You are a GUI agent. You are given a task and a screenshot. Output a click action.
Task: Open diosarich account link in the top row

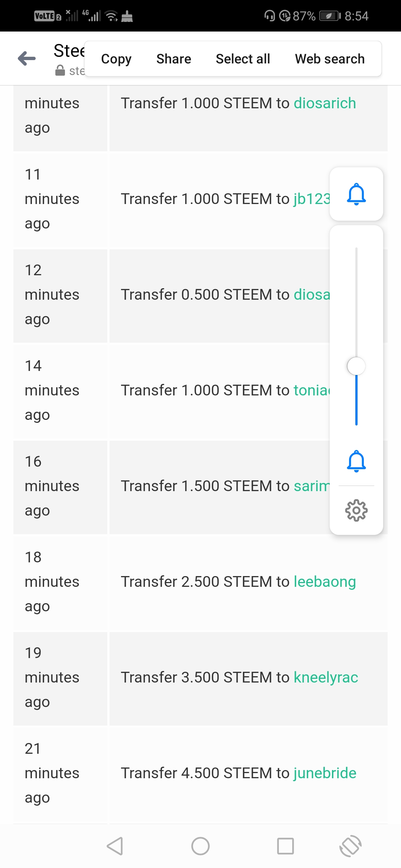[x=325, y=103]
